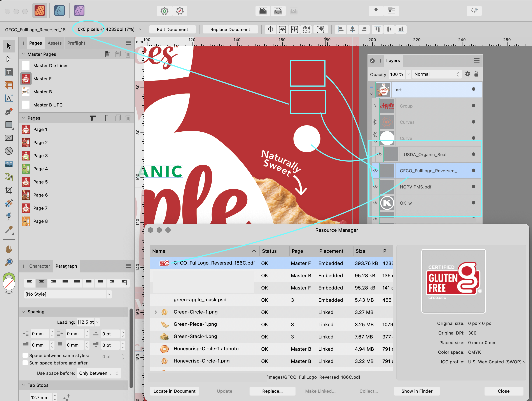Click the Zoom tool magnifier
This screenshot has width=532, height=401.
[x=9, y=262]
